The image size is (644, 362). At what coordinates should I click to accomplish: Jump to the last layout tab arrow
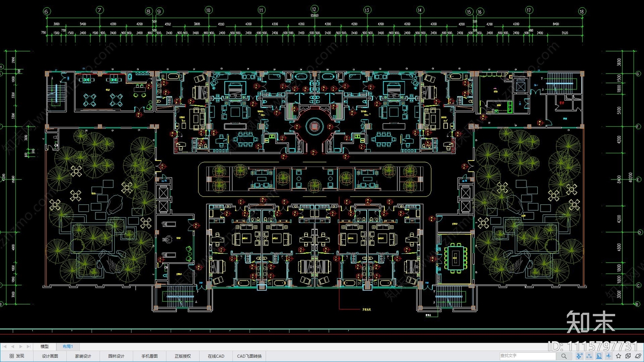(28, 346)
